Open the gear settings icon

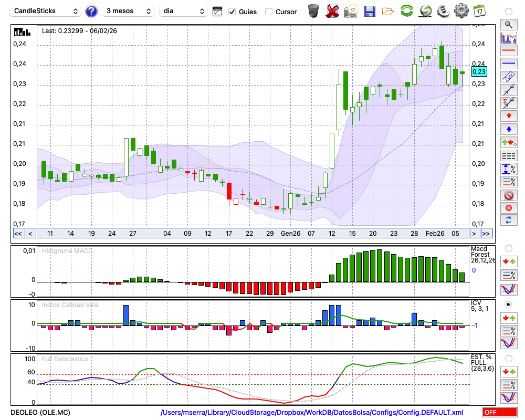[460, 11]
